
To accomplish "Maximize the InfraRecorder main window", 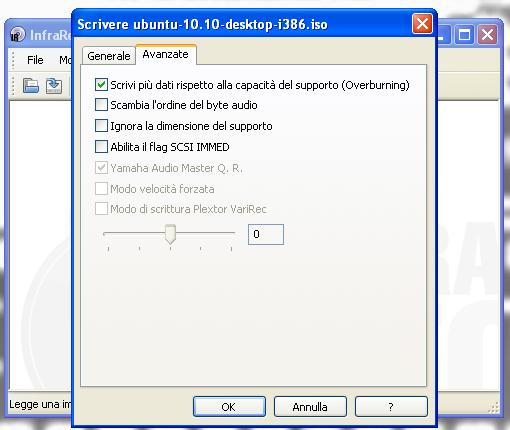I will (465, 34).
